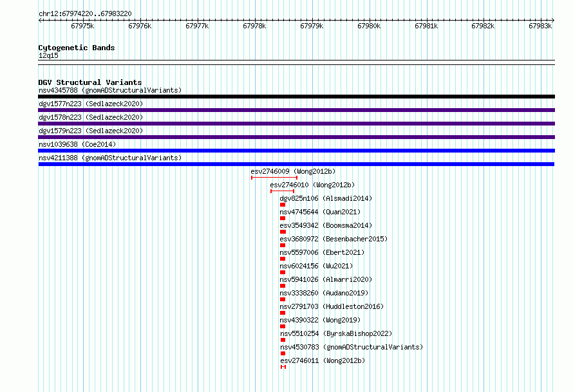
Task: Select the purple dgv1578n223 variant bar
Action: point(296,124)
